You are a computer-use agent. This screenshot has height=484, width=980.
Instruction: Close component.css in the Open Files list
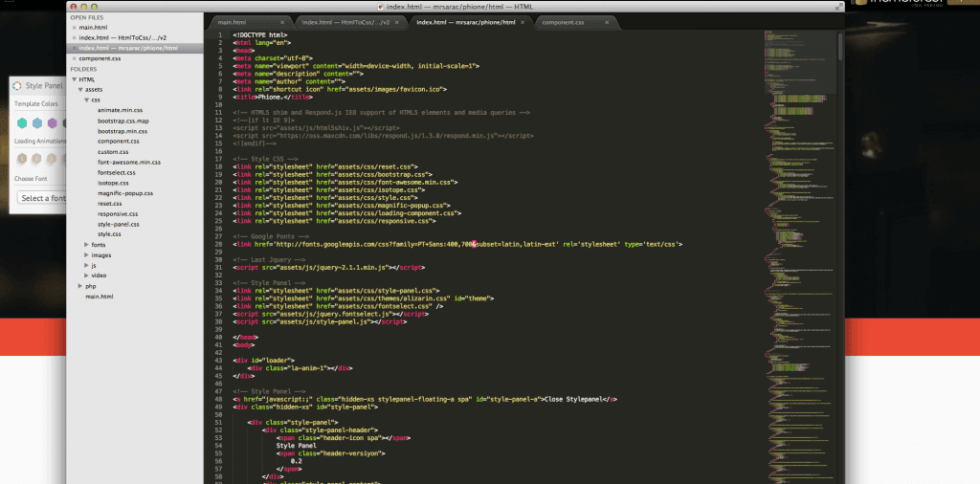pyautogui.click(x=75, y=58)
